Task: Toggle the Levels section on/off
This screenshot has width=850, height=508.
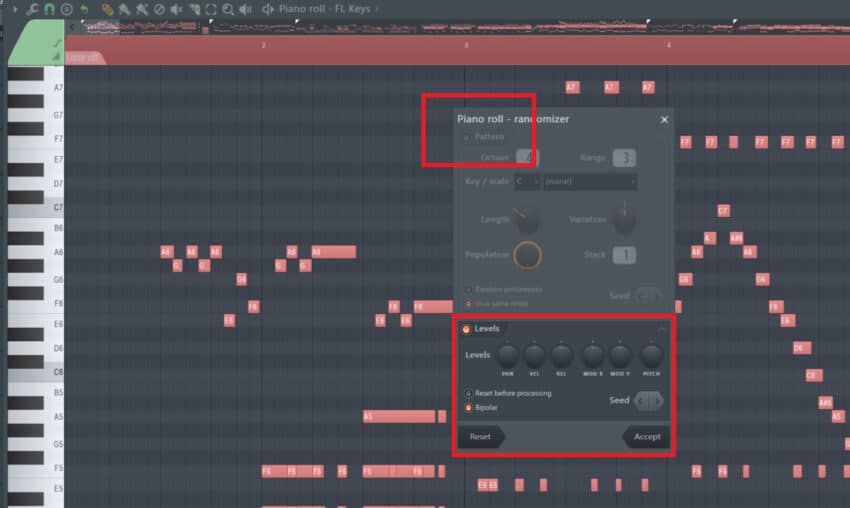Action: (x=466, y=329)
